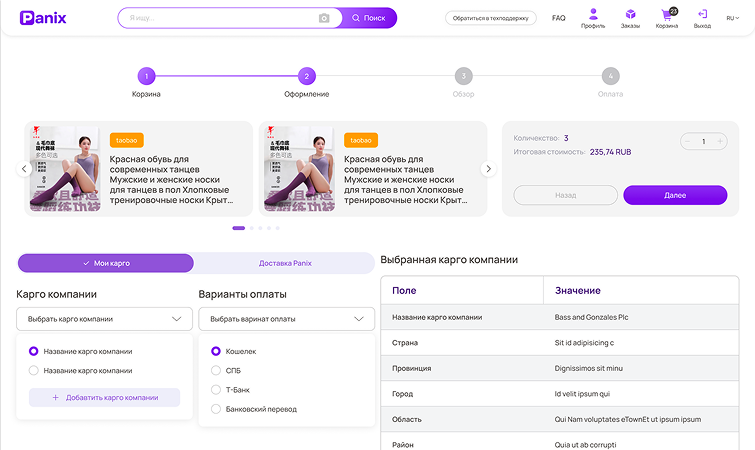Click first card's taobao badge
The height and width of the screenshot is (450, 755).
[x=127, y=140]
